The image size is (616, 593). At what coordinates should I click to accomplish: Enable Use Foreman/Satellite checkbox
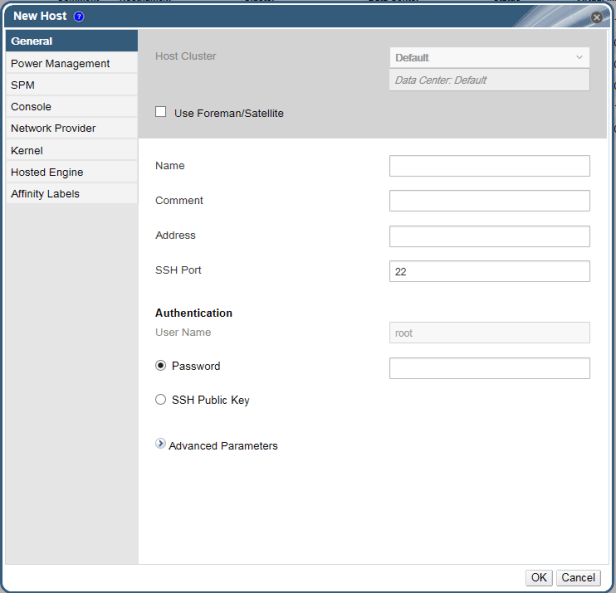click(161, 113)
